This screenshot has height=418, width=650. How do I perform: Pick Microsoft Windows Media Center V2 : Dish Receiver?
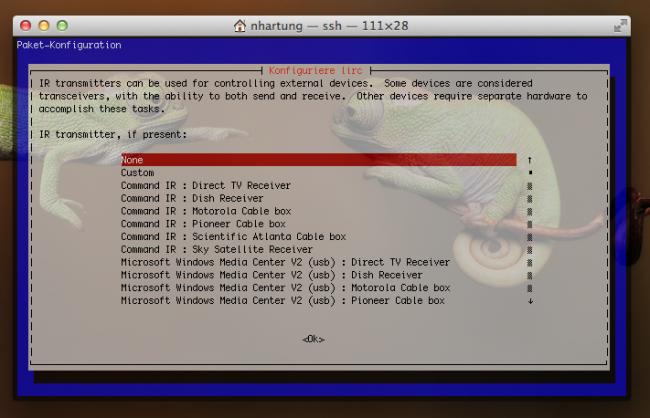pyautogui.click(x=272, y=275)
